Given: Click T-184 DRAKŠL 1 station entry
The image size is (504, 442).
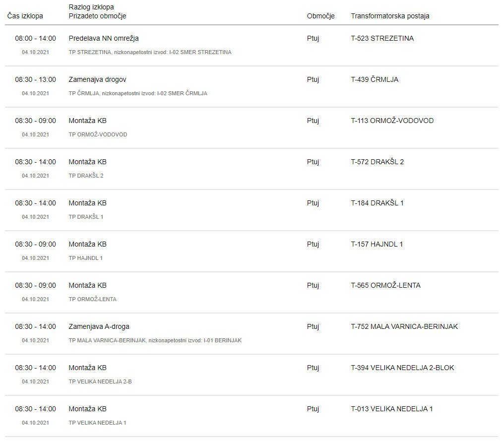Looking at the screenshot, I should [377, 203].
